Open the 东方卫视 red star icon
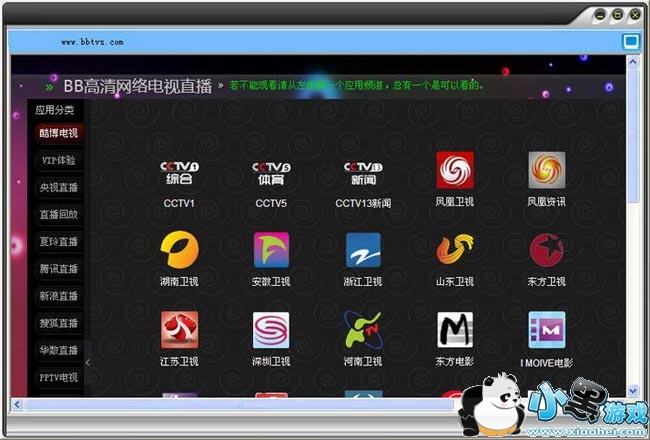Screen dimensions: 650x440 (x=547, y=250)
